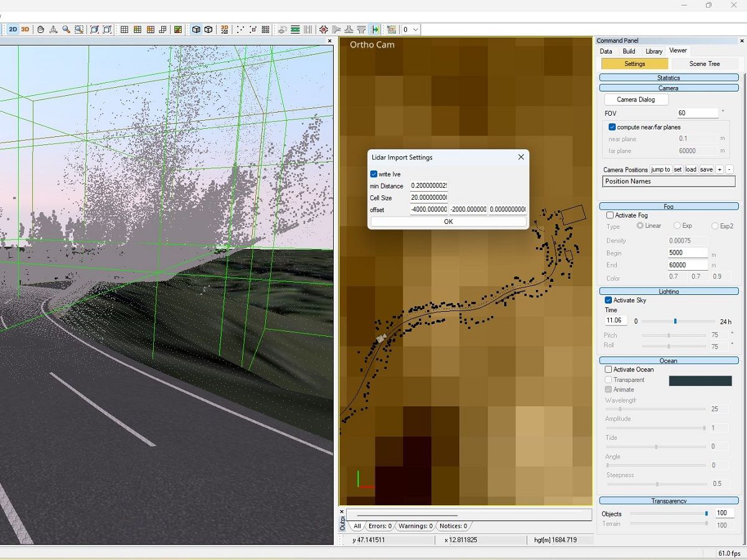The height and width of the screenshot is (560, 747).
Task: Select the pan navigation hand tool
Action: pyautogui.click(x=40, y=29)
